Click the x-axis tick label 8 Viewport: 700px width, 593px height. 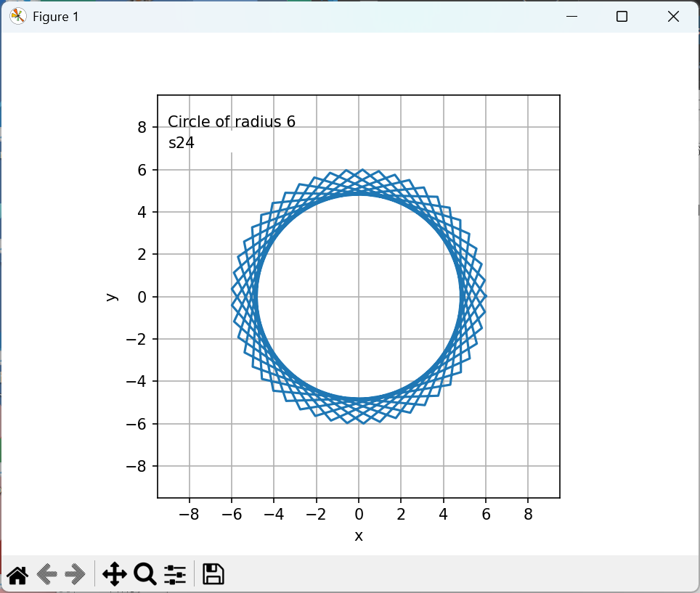pyautogui.click(x=528, y=515)
